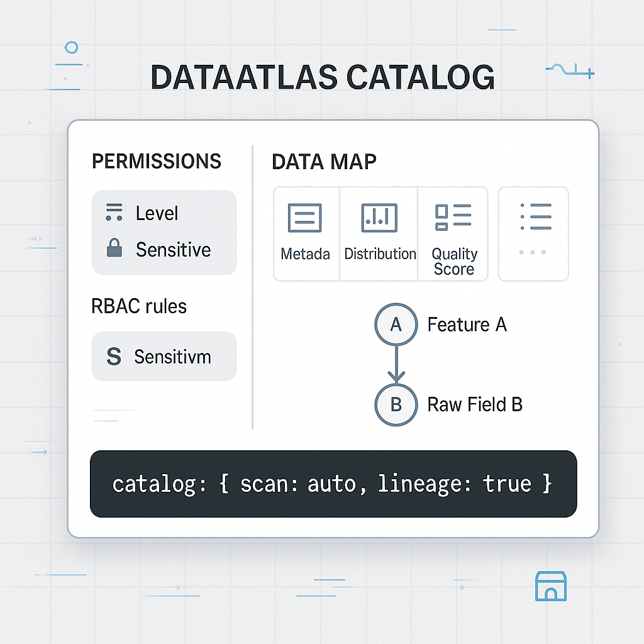Viewport: 644px width, 644px height.
Task: Click the Feature A label text
Action: coord(467,325)
